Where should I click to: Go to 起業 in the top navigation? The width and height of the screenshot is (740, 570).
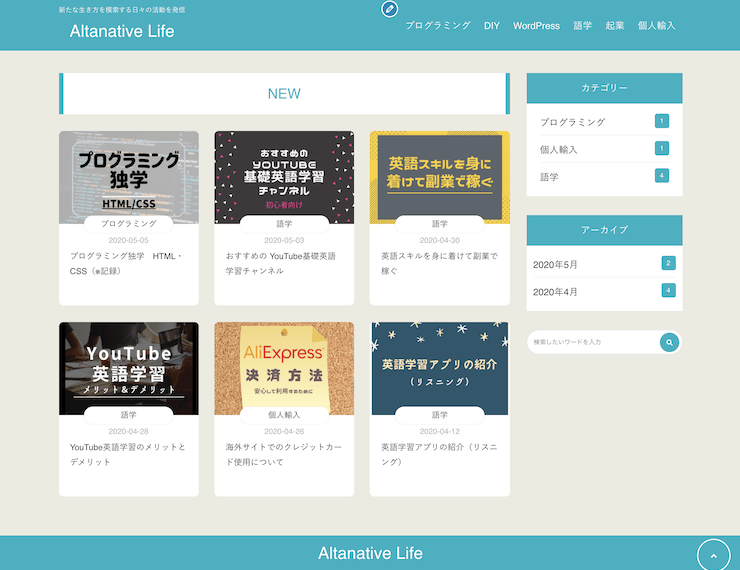coord(614,25)
